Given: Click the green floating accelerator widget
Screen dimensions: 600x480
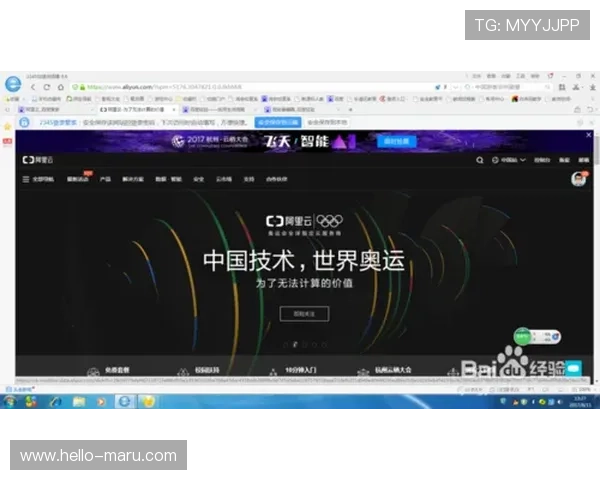Looking at the screenshot, I should pyautogui.click(x=522, y=337).
